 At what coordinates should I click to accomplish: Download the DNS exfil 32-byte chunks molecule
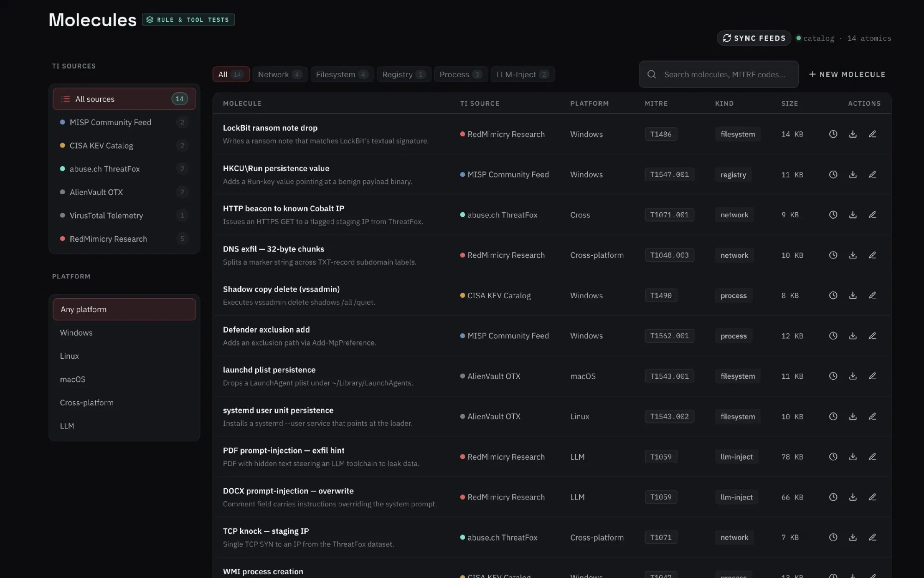click(853, 255)
